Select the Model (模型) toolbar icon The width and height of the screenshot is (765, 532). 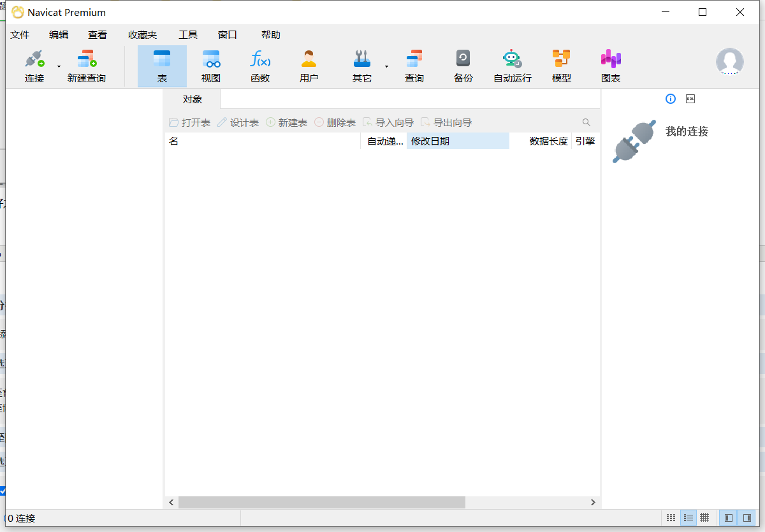click(562, 59)
